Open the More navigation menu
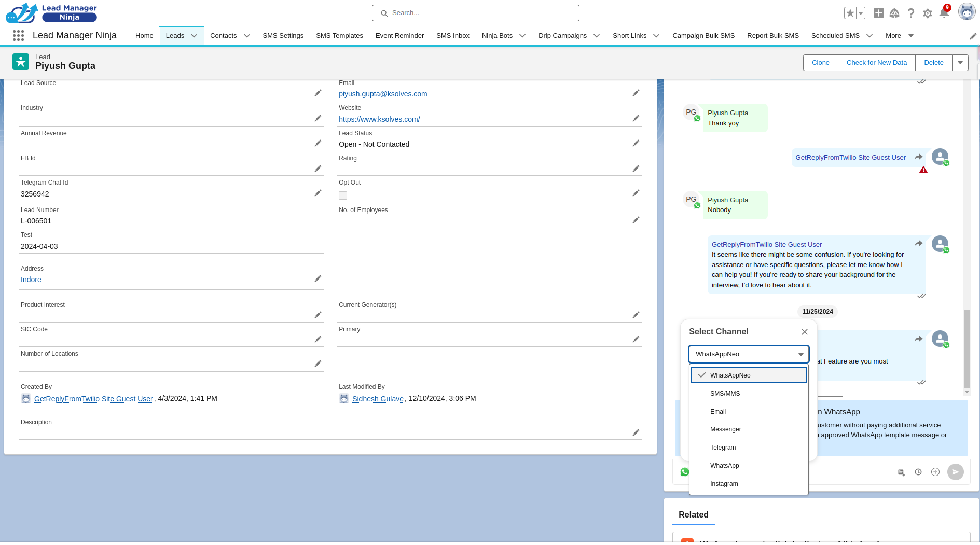980x545 pixels. click(x=900, y=36)
